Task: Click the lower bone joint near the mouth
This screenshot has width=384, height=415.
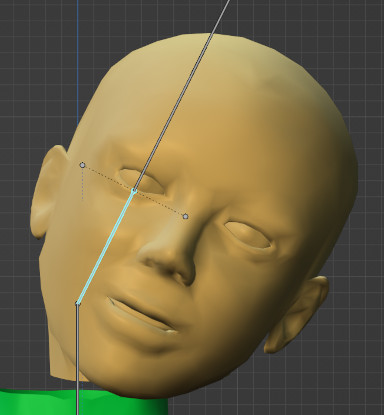Action: point(78,303)
